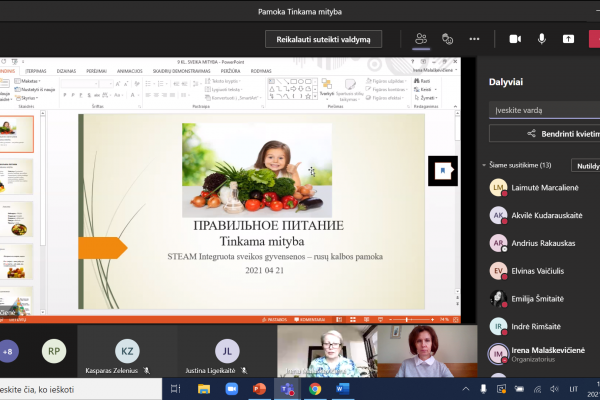
Task: Open Konvertuoti į SmartArt dropdown
Action: [233, 98]
